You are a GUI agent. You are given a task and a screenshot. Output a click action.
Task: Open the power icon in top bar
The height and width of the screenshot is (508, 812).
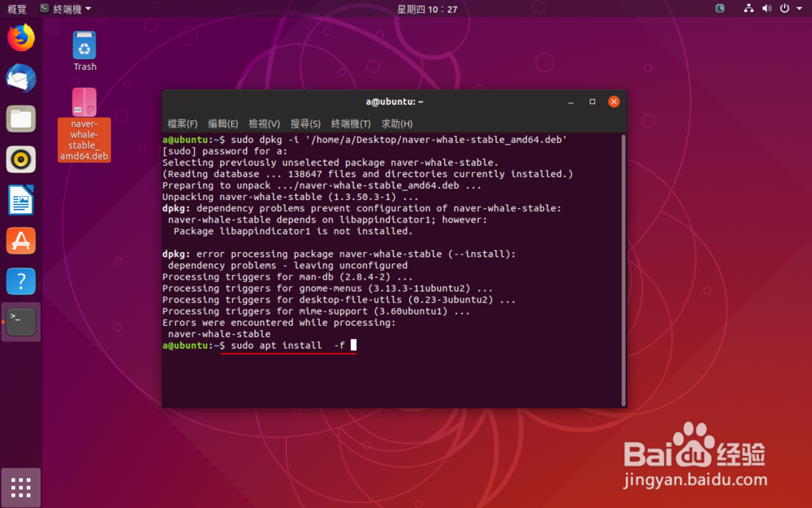[x=784, y=8]
